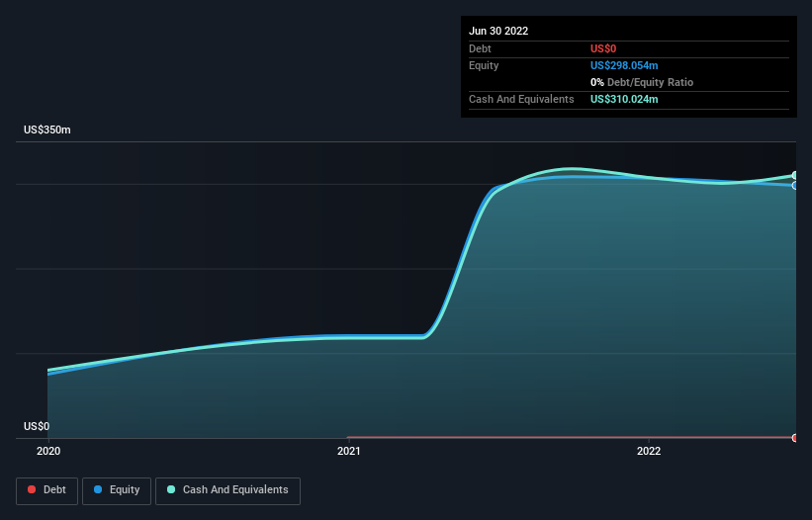Image resolution: width=812 pixels, height=520 pixels.
Task: Click the Cash And Equivalents tooltip label
Action: (x=521, y=99)
